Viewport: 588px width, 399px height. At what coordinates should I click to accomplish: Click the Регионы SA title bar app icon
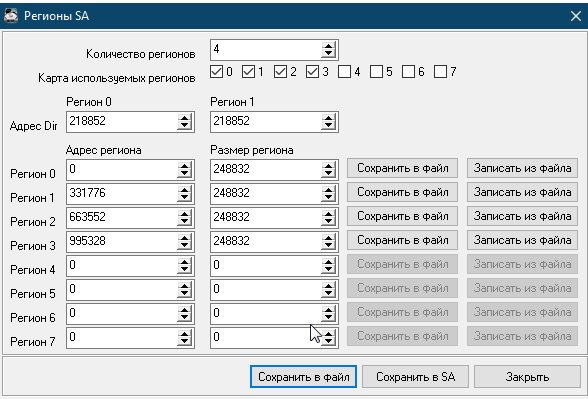pyautogui.click(x=10, y=16)
